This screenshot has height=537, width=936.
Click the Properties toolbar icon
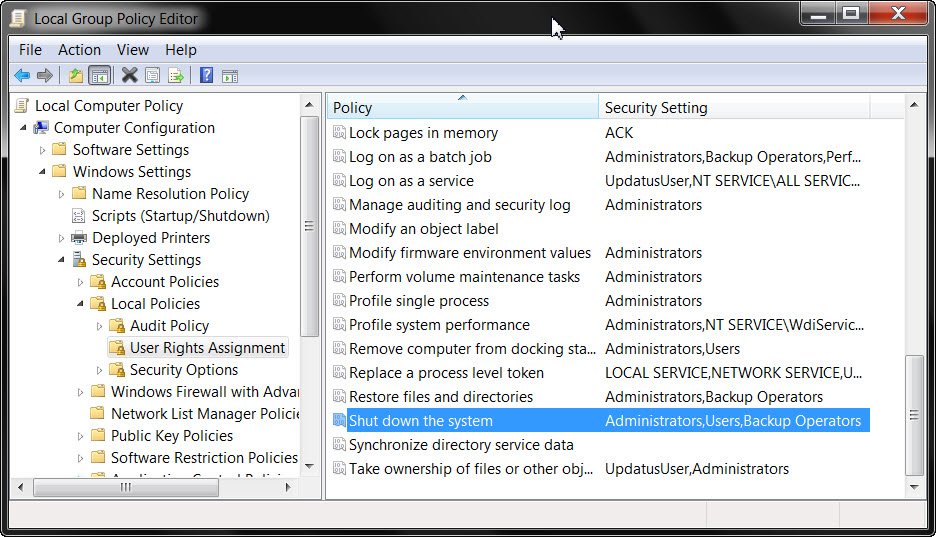[x=153, y=76]
